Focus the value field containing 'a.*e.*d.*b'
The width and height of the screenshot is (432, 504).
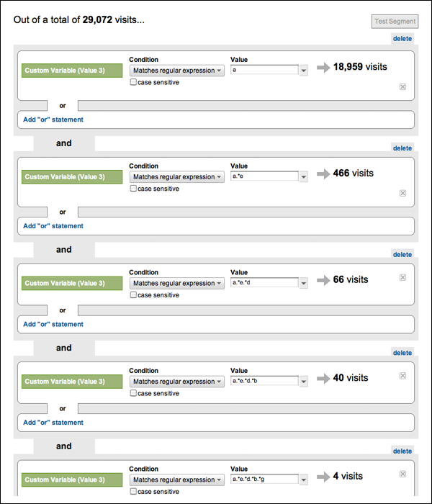264,381
